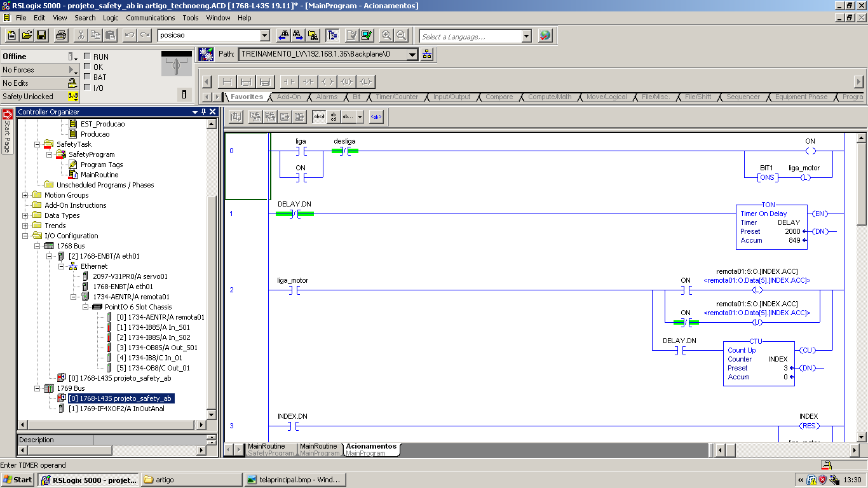The image size is (868, 488).
Task: Click the Safety Unlocked yellow lock icon
Action: click(73, 97)
